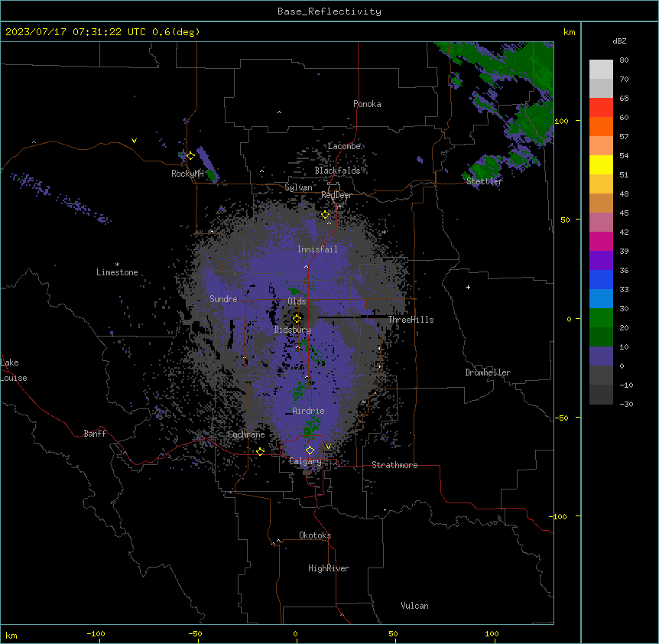Click the yellow V marker northwest of RockyMH
This screenshot has width=659, height=644.
[134, 141]
